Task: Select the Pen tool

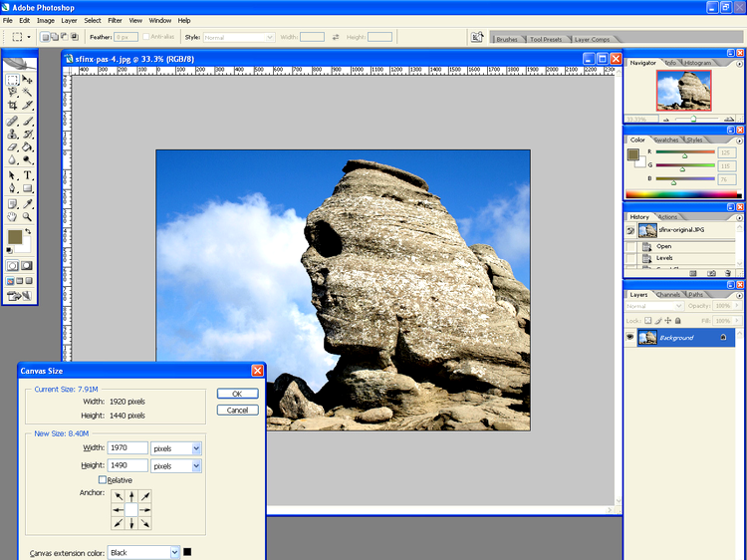Action: (x=12, y=188)
